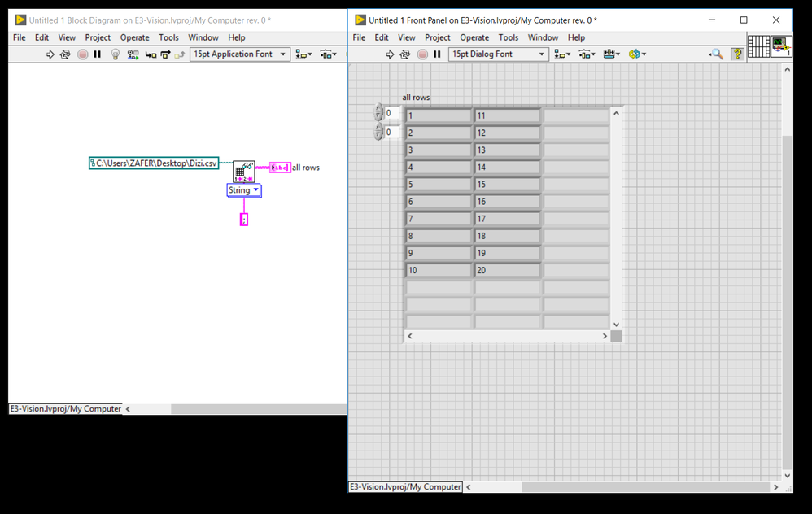The width and height of the screenshot is (812, 514).
Task: Click E3-Vision.lvproj/My Computer label in Block Diagram
Action: (x=65, y=408)
